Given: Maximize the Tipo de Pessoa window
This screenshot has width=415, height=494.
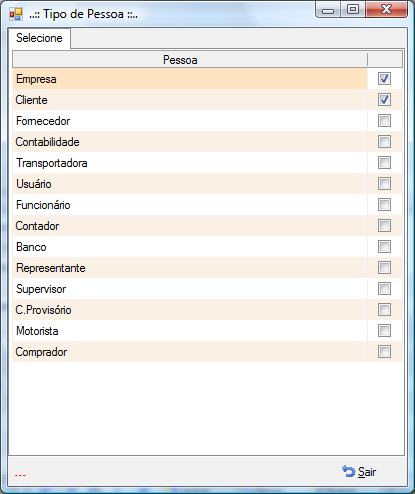Looking at the screenshot, I should pos(353,9).
